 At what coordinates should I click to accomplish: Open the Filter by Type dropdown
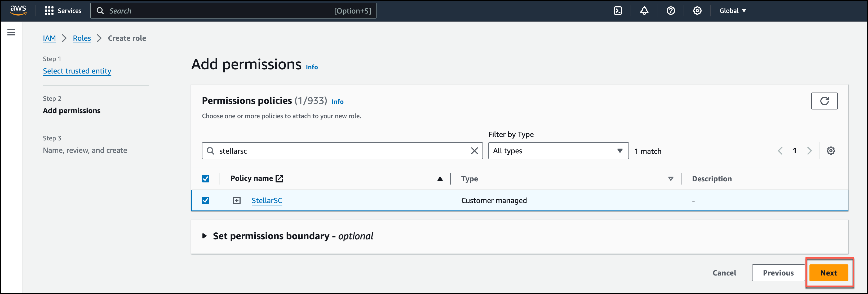click(558, 151)
